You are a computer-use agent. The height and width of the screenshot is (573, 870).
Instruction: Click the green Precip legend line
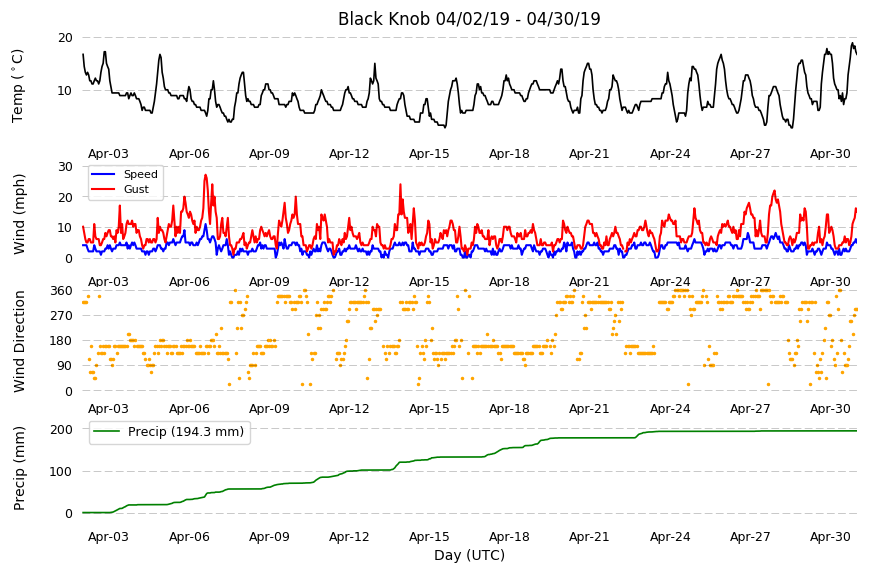click(x=107, y=432)
